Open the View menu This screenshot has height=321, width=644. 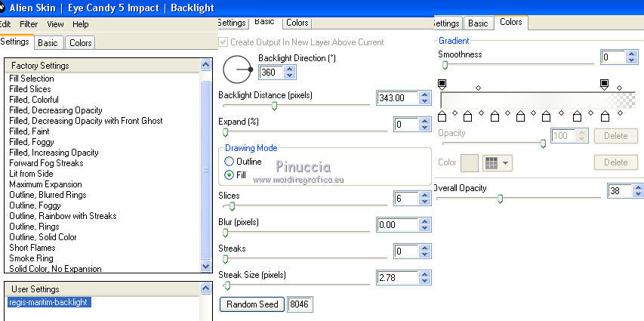[55, 24]
